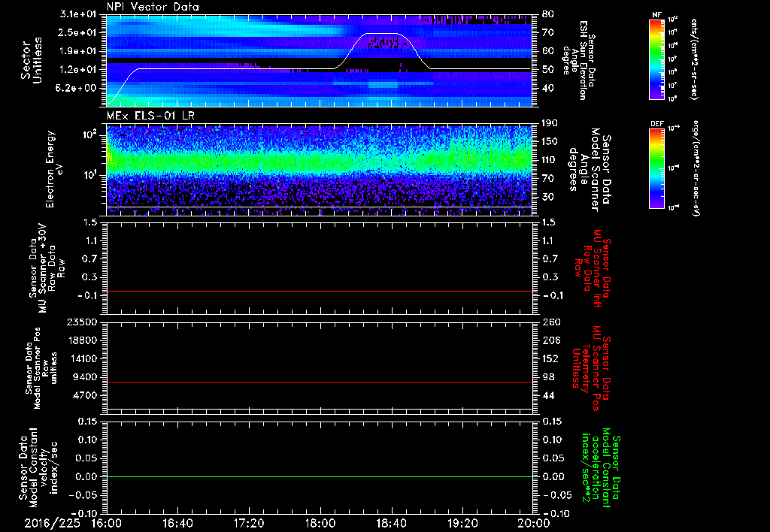This screenshot has height=532, width=770.
Task: Click the "Sector Unitless" axis label
Action: tap(32, 60)
